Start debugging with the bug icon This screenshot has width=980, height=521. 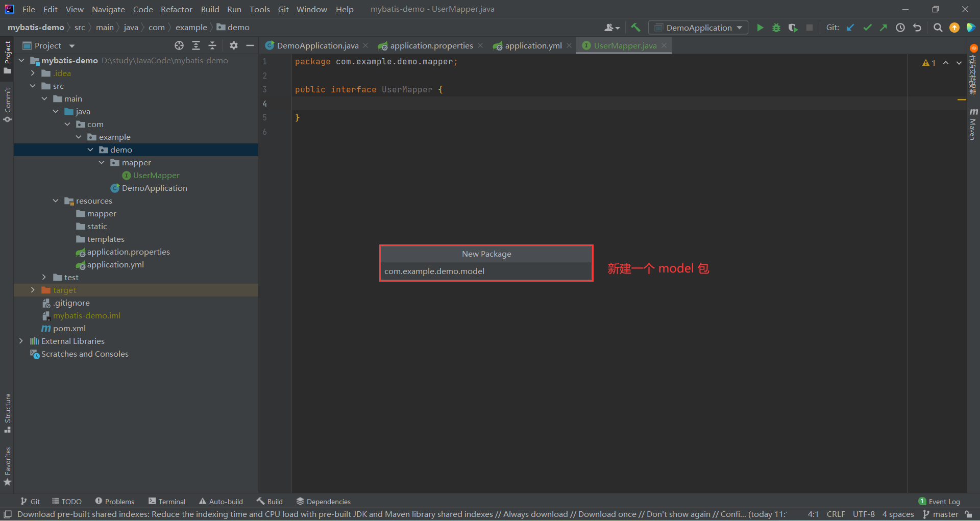(x=776, y=28)
